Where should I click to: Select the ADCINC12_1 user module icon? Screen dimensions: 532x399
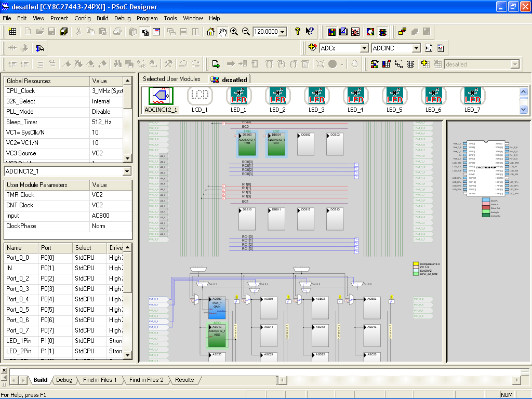click(161, 100)
